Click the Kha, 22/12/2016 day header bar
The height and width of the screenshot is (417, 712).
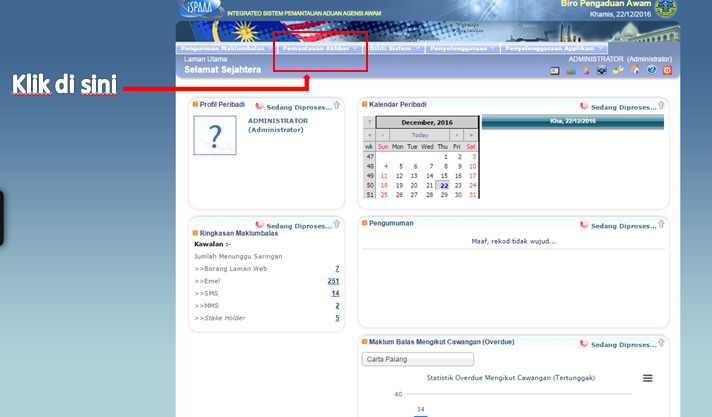point(573,121)
